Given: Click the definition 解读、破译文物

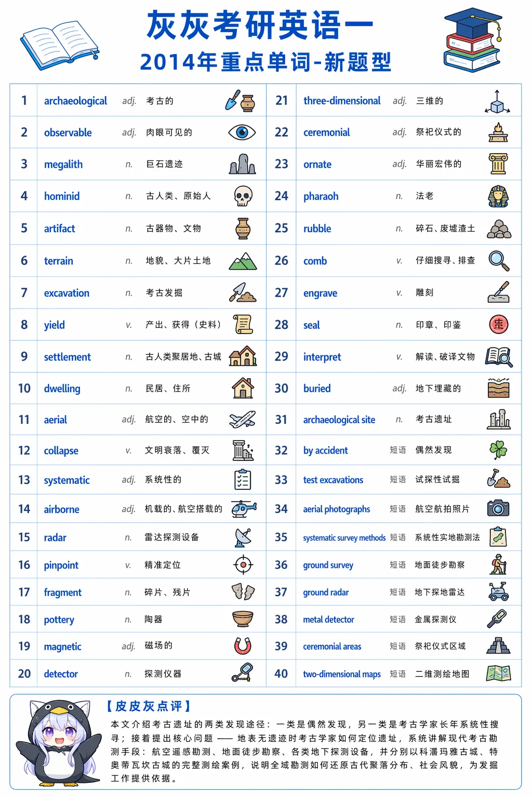Looking at the screenshot, I should pos(445,356).
